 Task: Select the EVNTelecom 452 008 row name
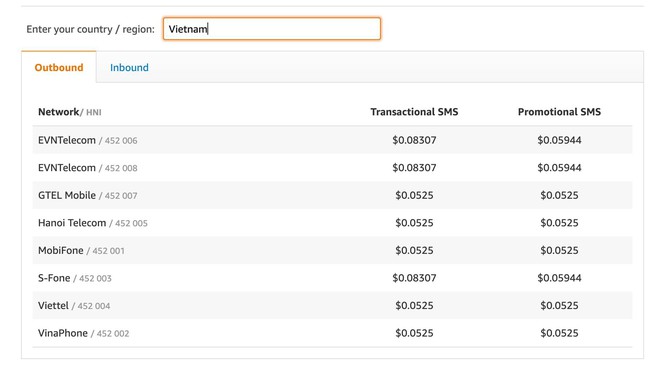[88, 168]
